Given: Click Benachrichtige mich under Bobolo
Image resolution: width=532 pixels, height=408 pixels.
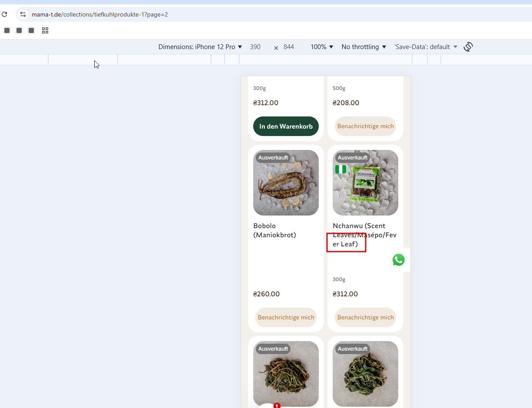Looking at the screenshot, I should (x=286, y=318).
